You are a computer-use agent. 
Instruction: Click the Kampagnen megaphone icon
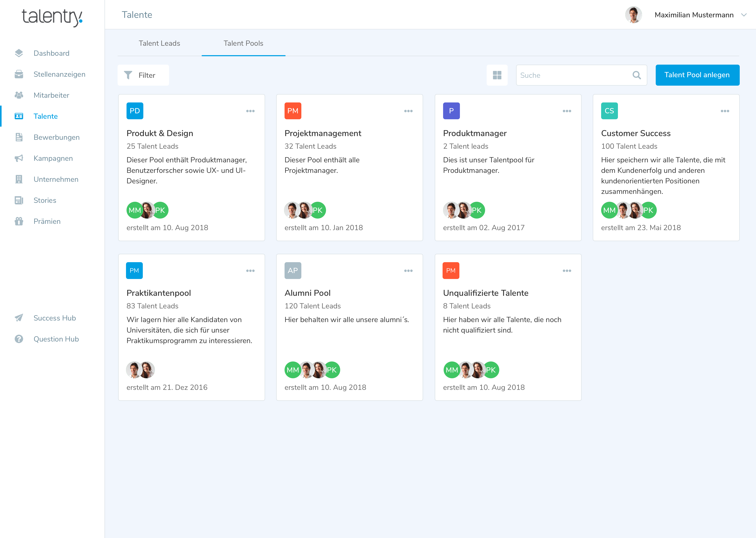19,158
